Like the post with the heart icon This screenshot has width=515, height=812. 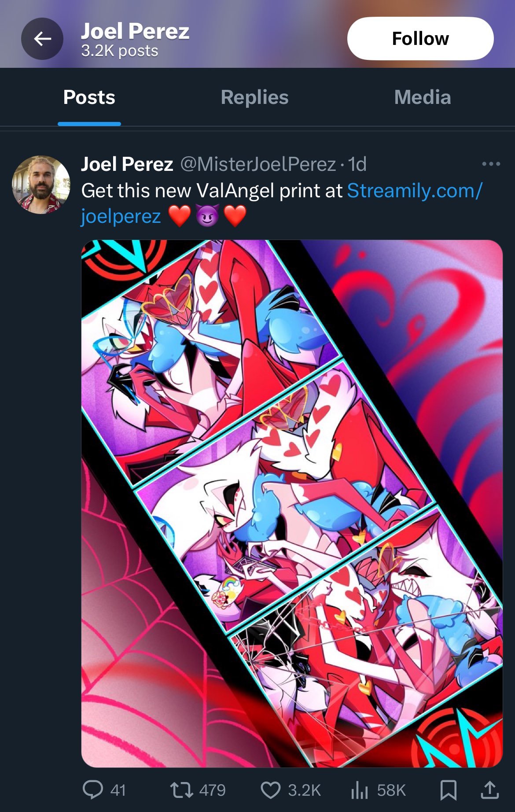(x=270, y=790)
